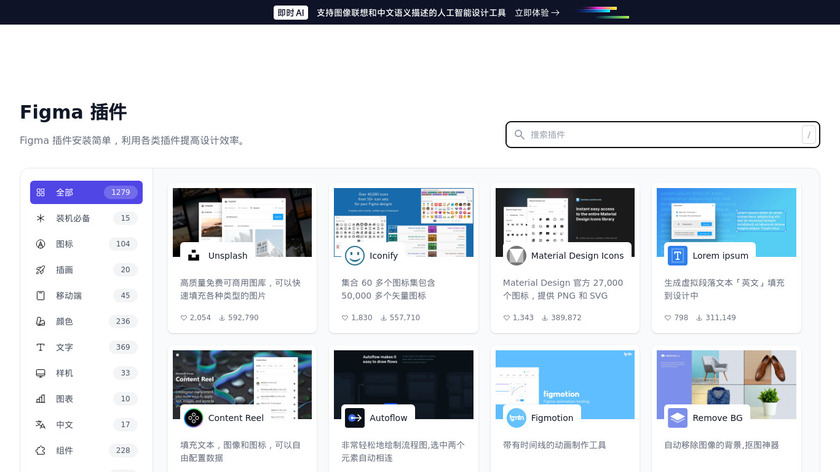Viewport: 840px width, 472px height.
Task: Show the 移动端 plugins category
Action: (x=86, y=296)
